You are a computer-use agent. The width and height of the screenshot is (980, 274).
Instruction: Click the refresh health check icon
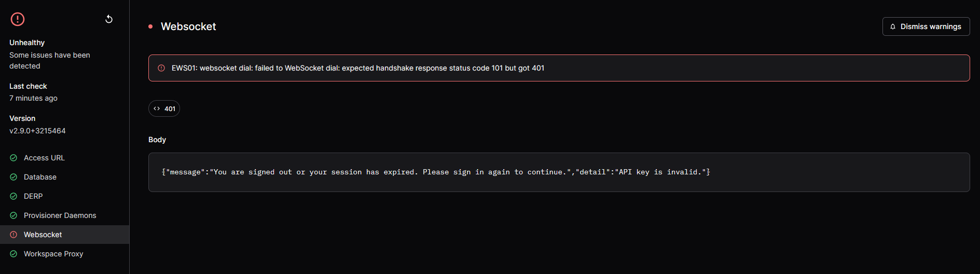(x=109, y=19)
